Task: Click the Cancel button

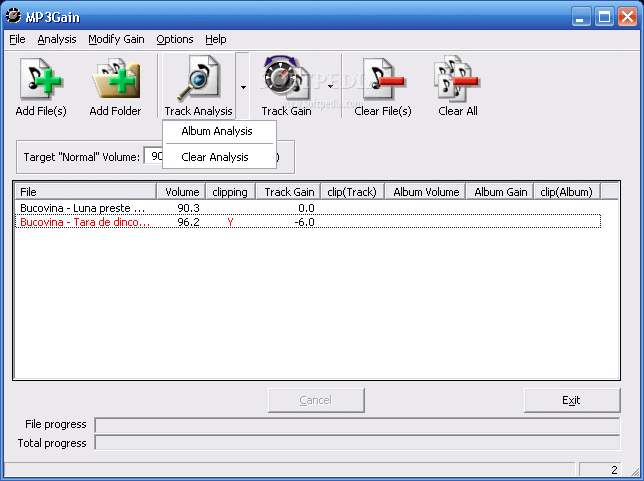Action: [316, 400]
